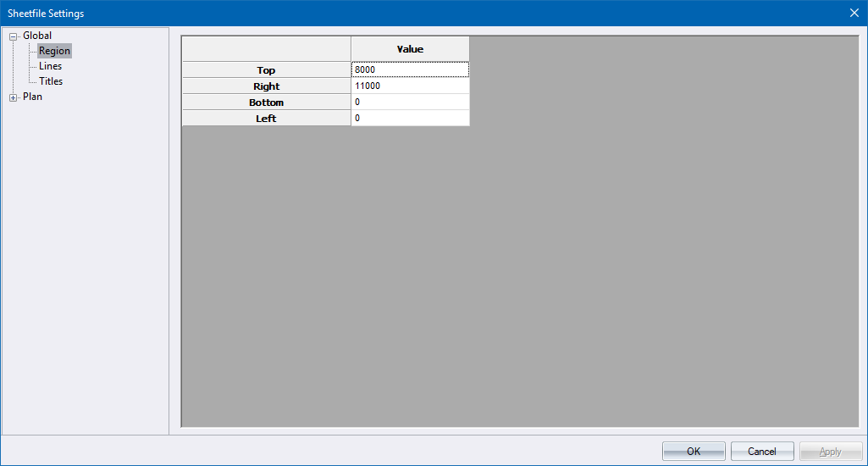Viewport: 868px width, 466px height.
Task: Open the Titles settings page
Action: (51, 81)
